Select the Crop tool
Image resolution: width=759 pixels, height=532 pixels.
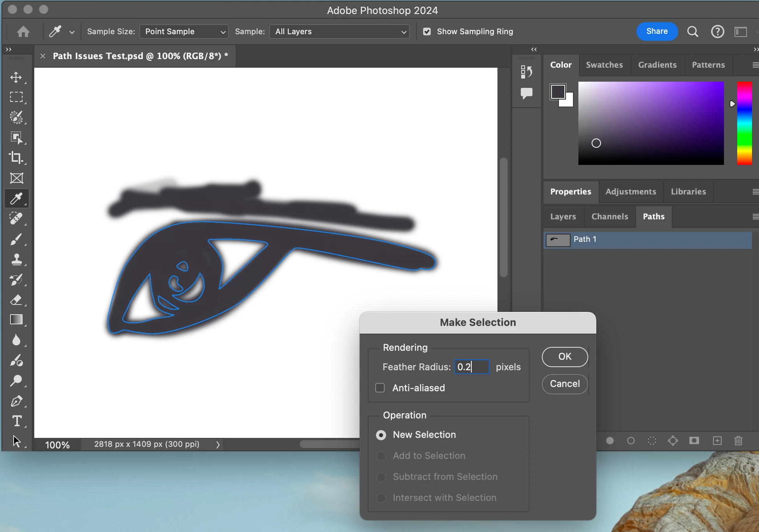16,157
